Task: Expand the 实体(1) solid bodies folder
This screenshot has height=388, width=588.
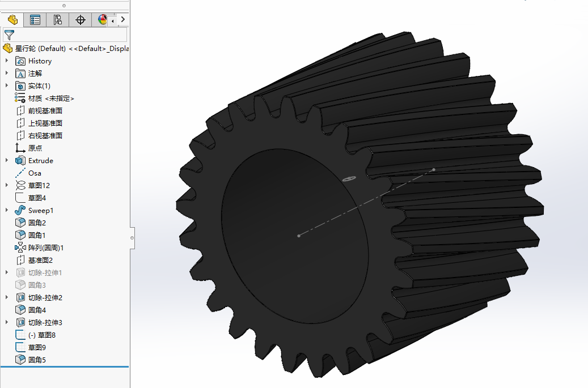Action: tap(6, 86)
